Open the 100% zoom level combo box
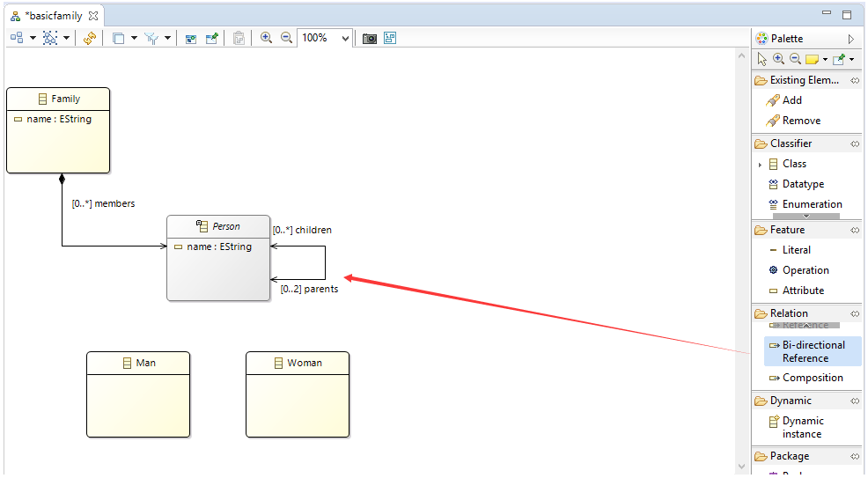868x493 pixels. coord(325,38)
